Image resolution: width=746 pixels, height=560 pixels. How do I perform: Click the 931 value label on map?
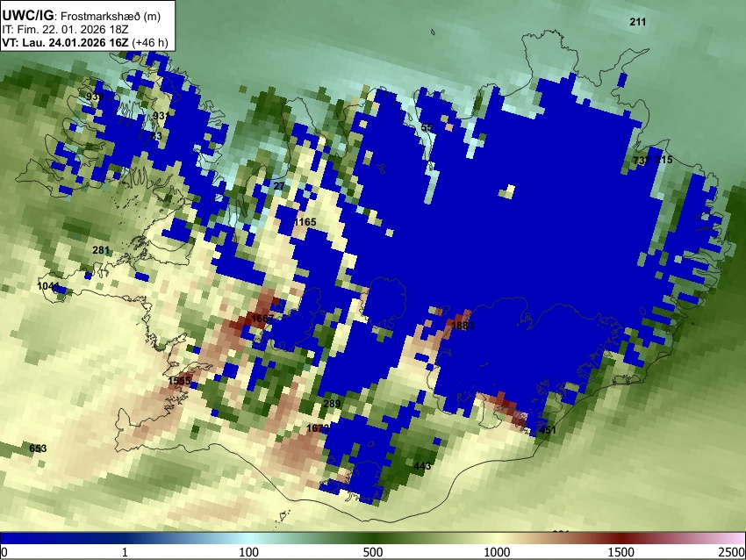tap(161, 116)
